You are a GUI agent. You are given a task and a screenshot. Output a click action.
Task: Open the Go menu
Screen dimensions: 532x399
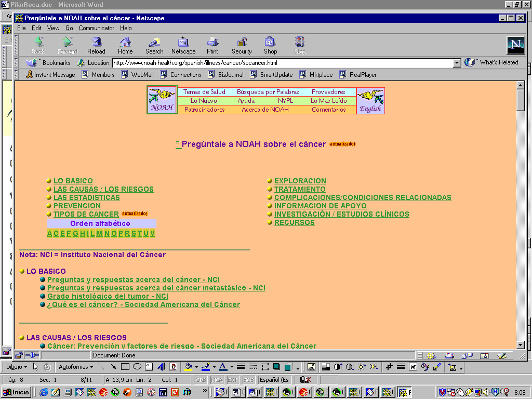pyautogui.click(x=69, y=28)
